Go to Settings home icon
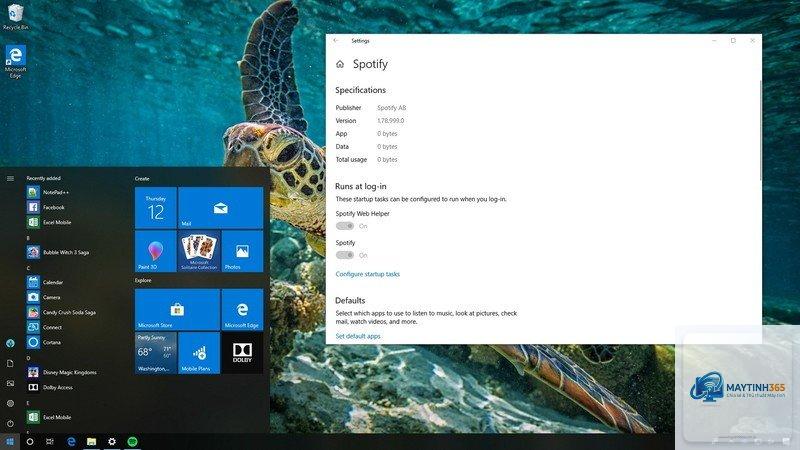 click(340, 64)
